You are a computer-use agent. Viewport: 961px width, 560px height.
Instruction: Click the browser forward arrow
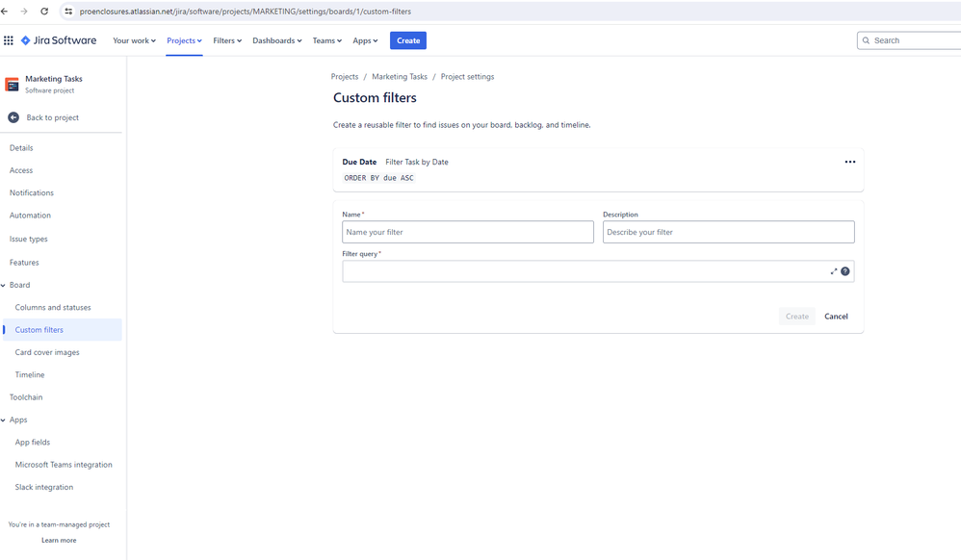[24, 11]
